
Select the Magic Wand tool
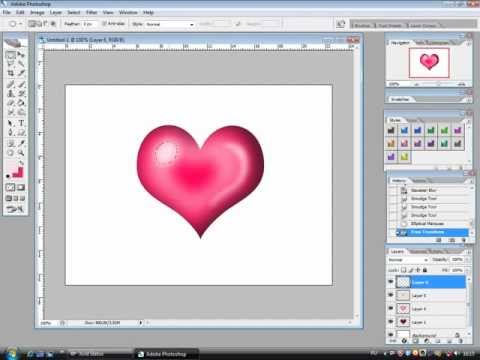(21, 64)
